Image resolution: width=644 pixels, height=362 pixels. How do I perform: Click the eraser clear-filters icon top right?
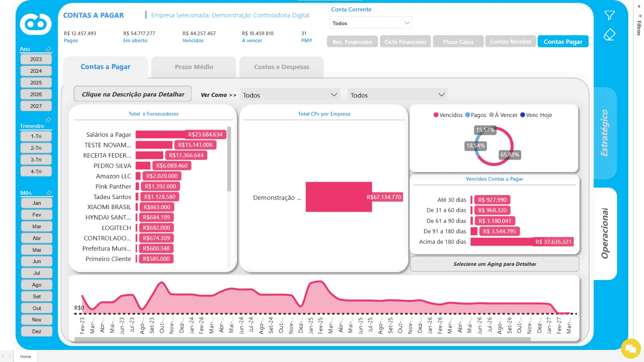(609, 35)
